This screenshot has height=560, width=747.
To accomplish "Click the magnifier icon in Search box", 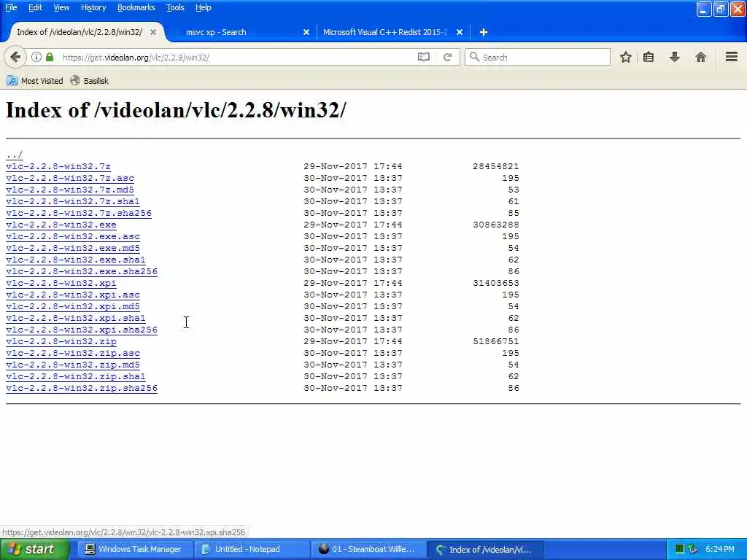I will point(474,57).
